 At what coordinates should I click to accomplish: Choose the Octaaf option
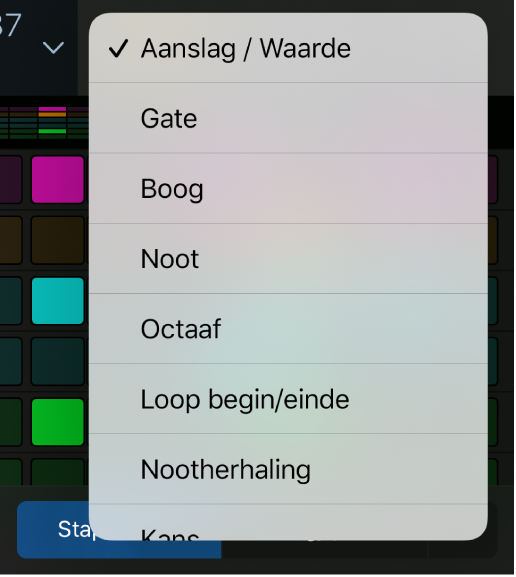[x=288, y=329]
